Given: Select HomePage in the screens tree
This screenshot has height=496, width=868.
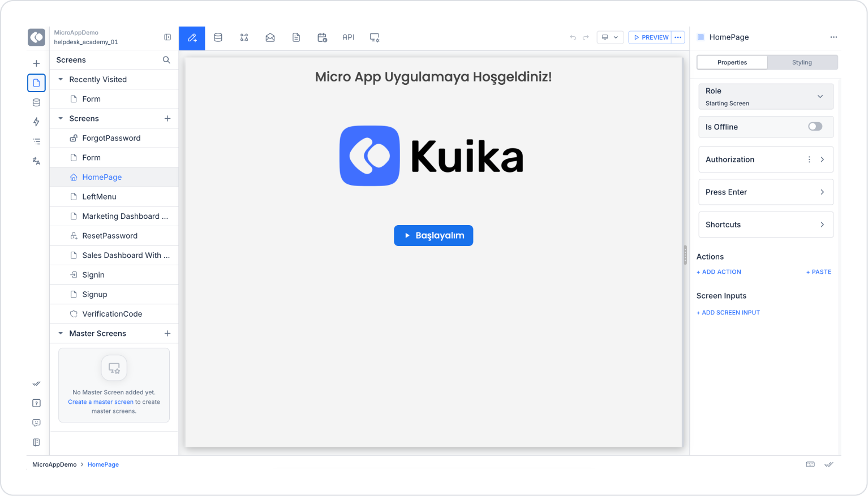Looking at the screenshot, I should 114,177.
